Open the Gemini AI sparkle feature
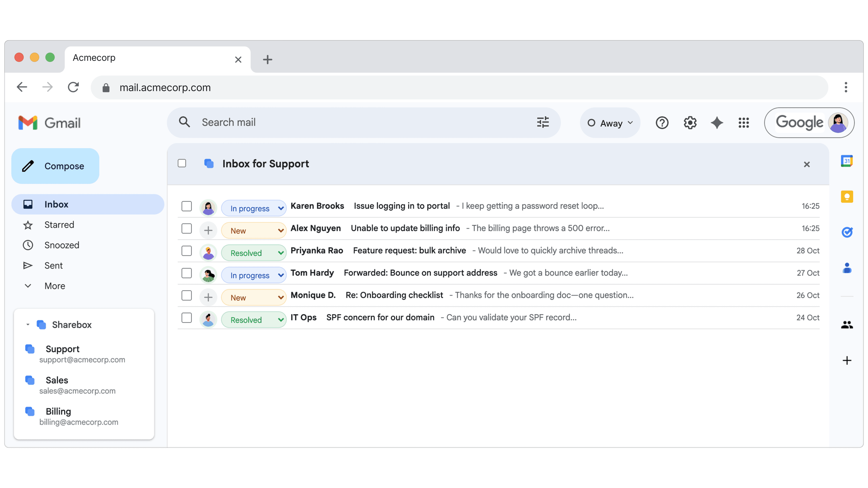 click(717, 123)
